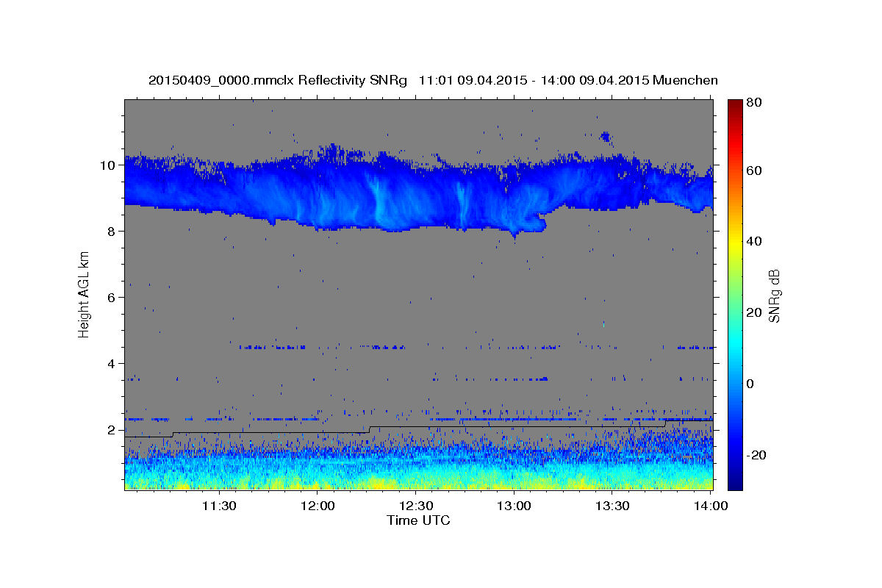Click the height axis label 6

pos(112,298)
